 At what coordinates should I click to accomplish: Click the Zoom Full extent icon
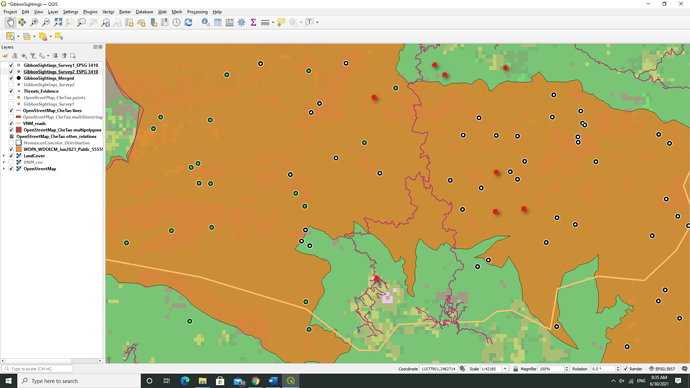pyautogui.click(x=58, y=22)
